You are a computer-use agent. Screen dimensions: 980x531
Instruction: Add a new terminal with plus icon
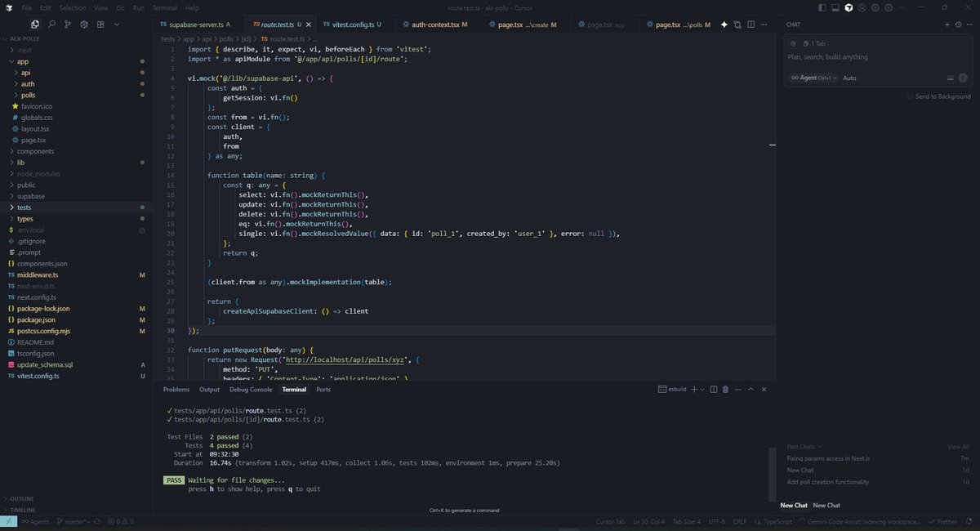pyautogui.click(x=693, y=390)
